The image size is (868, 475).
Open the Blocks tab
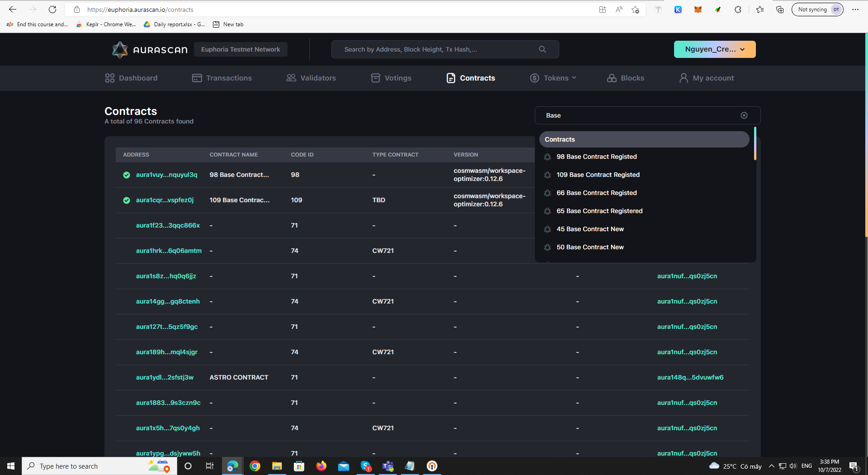pos(626,78)
